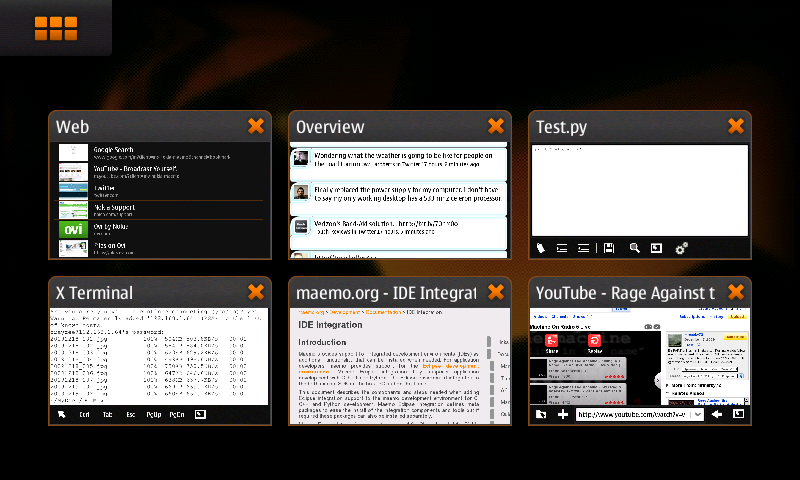Open Nokia Support bookmark in Web window
This screenshot has height=480, width=800.
click(x=160, y=210)
